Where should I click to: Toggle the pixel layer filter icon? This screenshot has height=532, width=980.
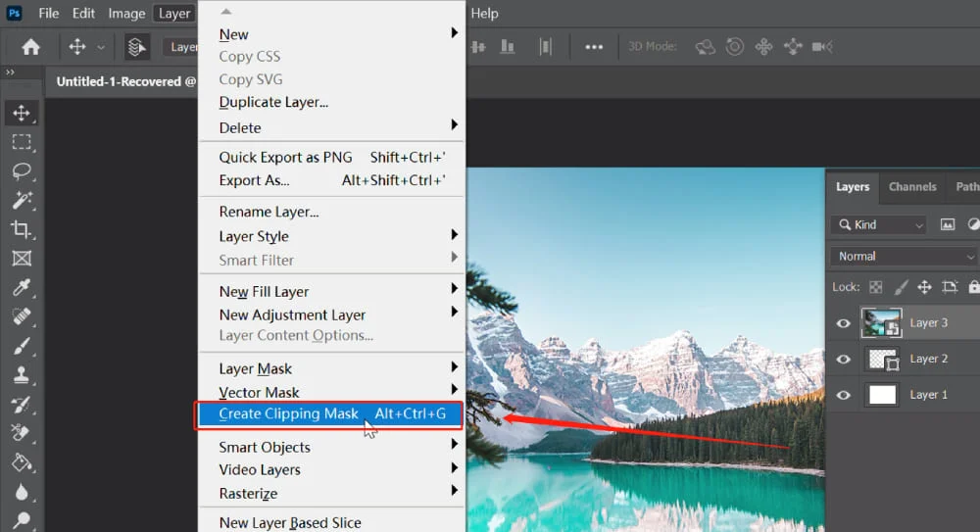click(948, 224)
